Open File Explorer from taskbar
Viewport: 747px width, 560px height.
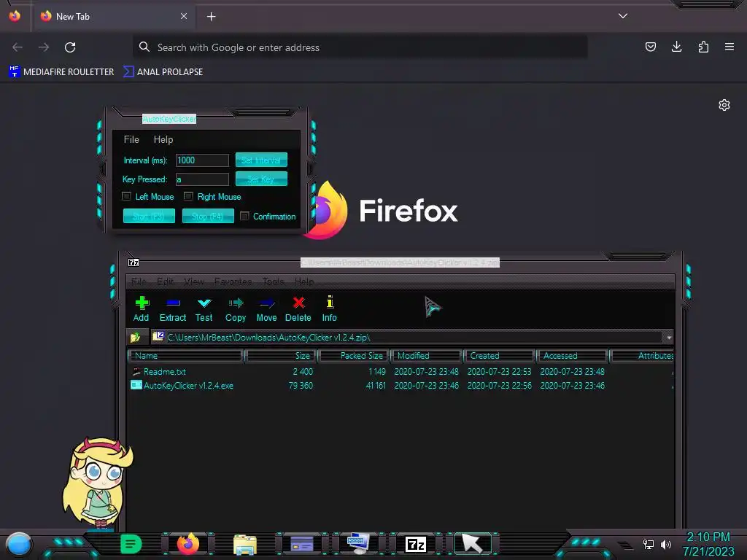[x=245, y=544]
